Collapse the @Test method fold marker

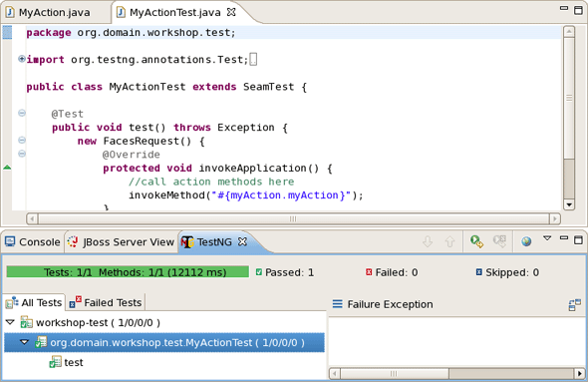pos(22,113)
